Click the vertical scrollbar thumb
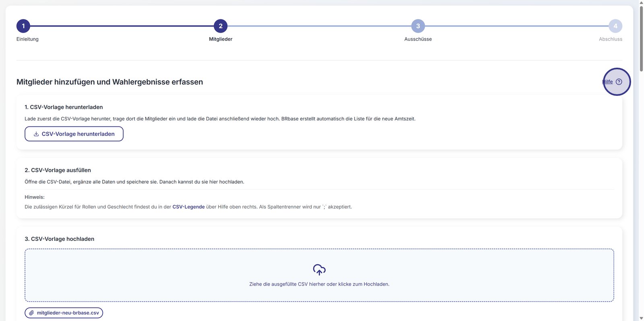 (641, 38)
